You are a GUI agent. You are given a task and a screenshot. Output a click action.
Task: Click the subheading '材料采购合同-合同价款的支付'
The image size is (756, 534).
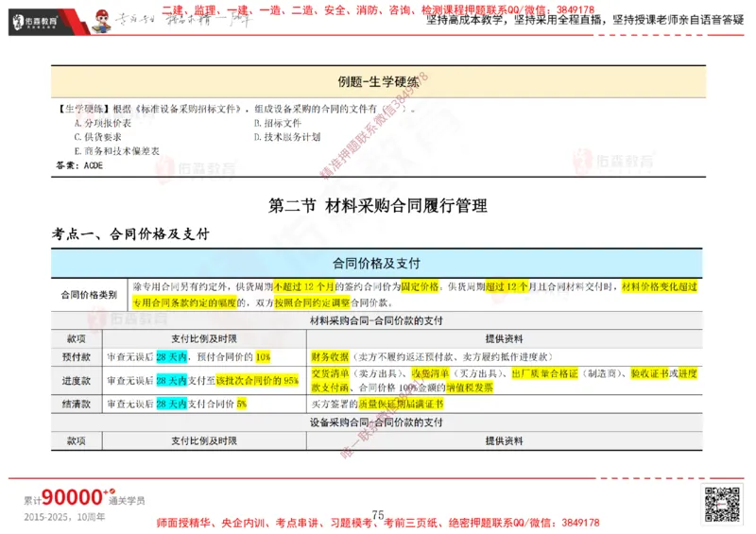(376, 320)
